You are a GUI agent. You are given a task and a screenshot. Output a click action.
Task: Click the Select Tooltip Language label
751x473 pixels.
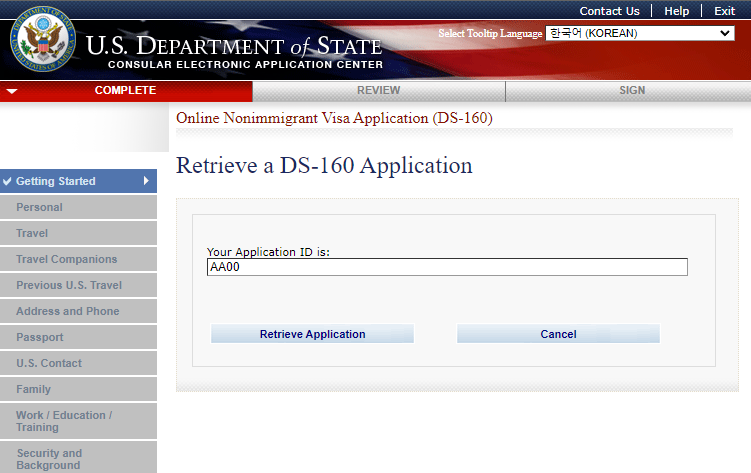[x=490, y=33]
